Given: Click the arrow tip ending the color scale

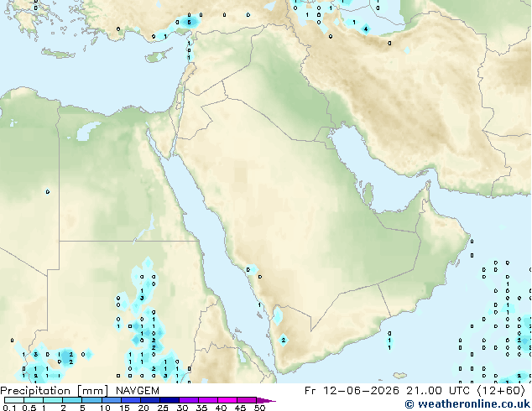Looking at the screenshot, I should [x=268, y=400].
